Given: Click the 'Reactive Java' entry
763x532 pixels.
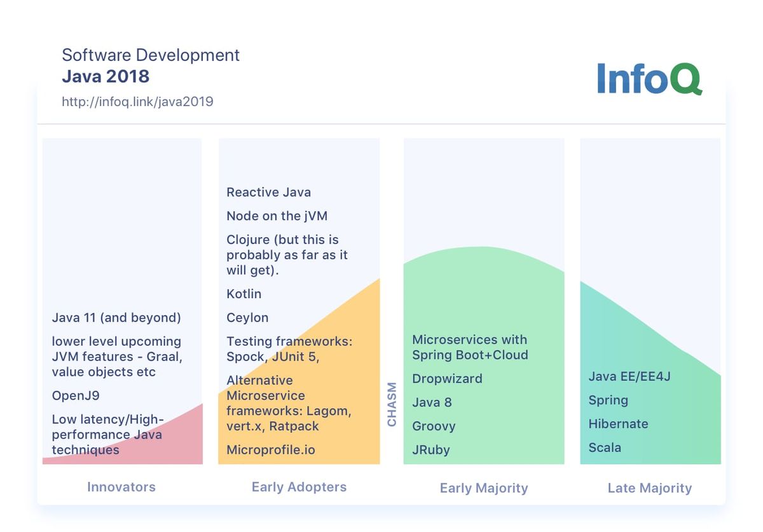Looking at the screenshot, I should [269, 192].
